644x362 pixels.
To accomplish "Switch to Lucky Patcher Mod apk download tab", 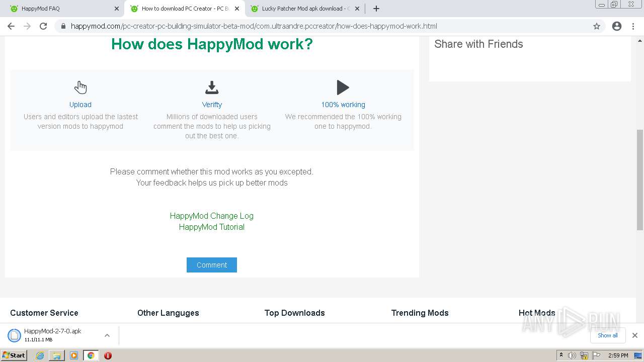I will [305, 9].
